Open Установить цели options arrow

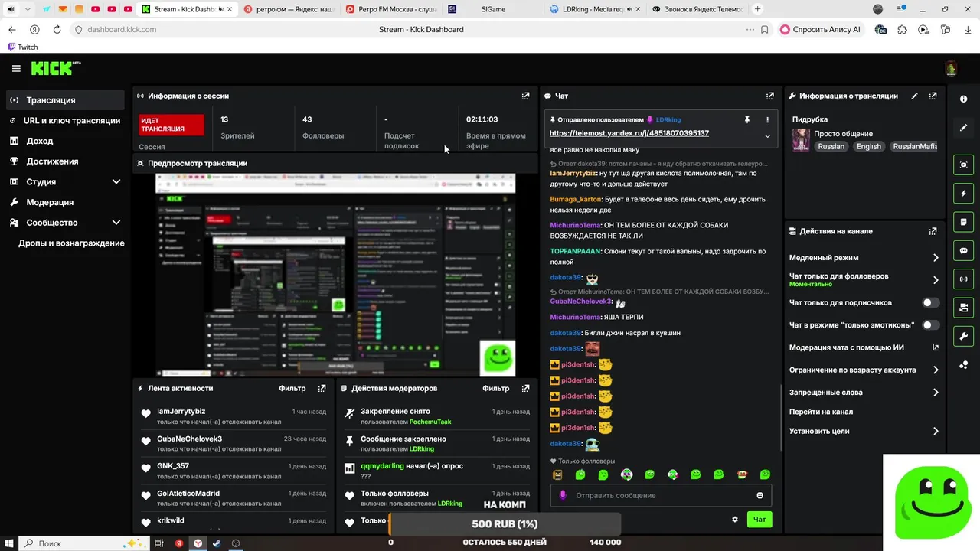[936, 432]
